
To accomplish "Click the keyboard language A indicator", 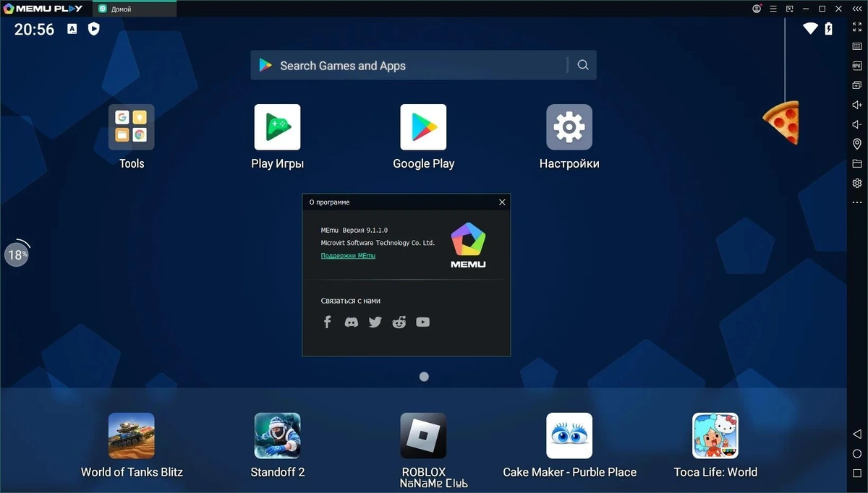I will point(72,29).
